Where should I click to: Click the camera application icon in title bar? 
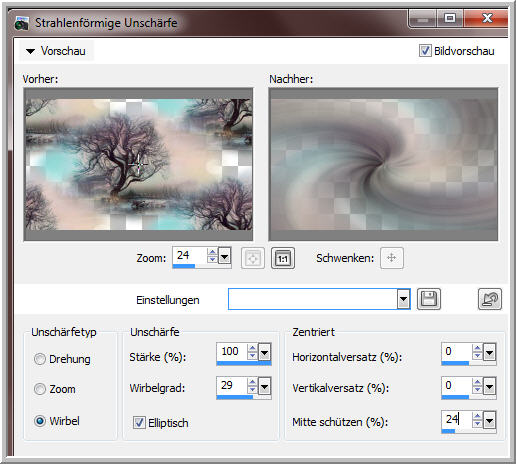tap(22, 23)
